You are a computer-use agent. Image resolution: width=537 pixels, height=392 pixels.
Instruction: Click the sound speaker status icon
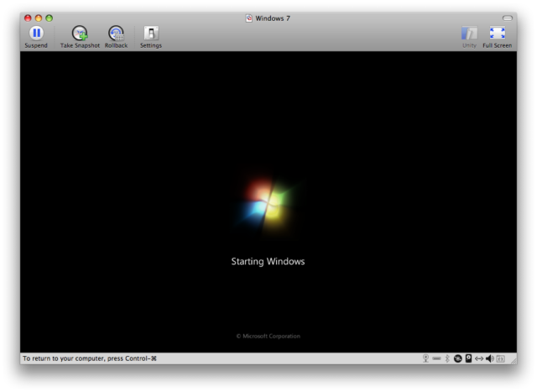(x=490, y=358)
